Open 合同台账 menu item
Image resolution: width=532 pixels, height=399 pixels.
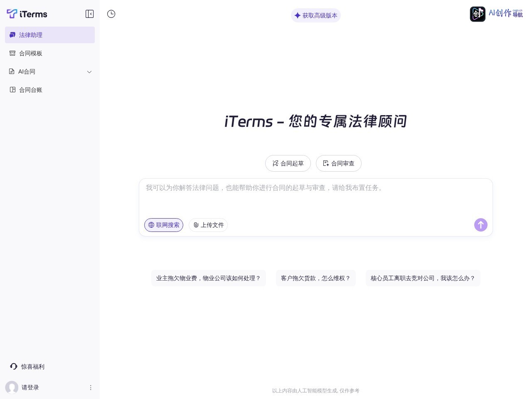click(50, 90)
